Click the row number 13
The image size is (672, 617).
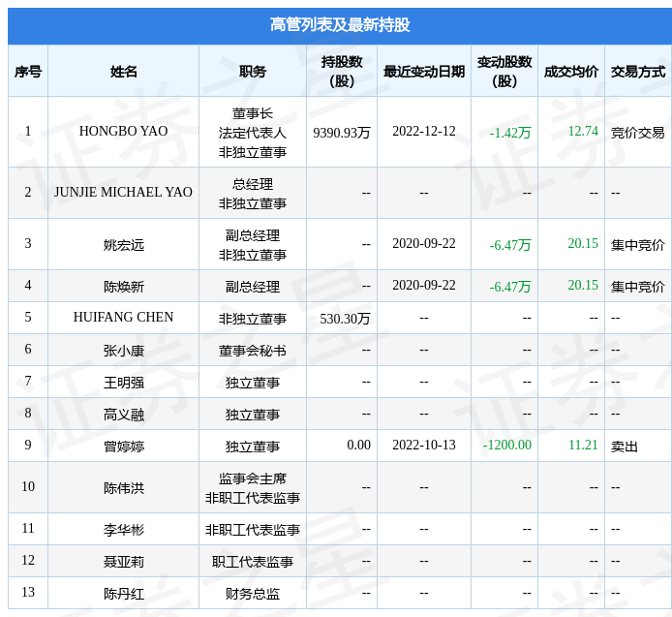pos(28,592)
